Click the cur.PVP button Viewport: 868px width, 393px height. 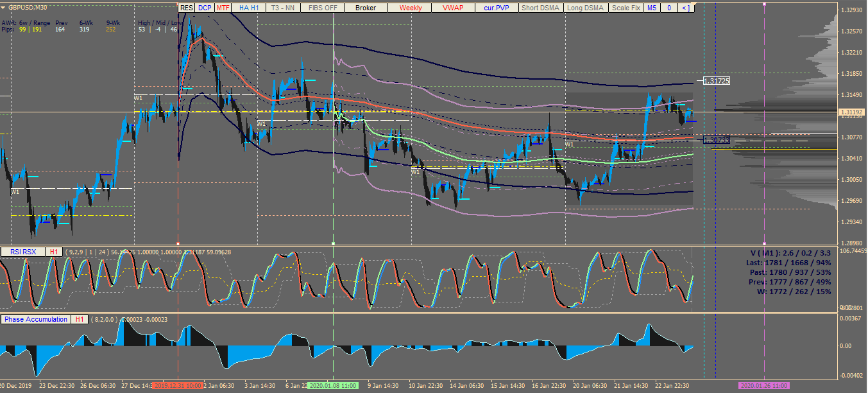pyautogui.click(x=497, y=8)
